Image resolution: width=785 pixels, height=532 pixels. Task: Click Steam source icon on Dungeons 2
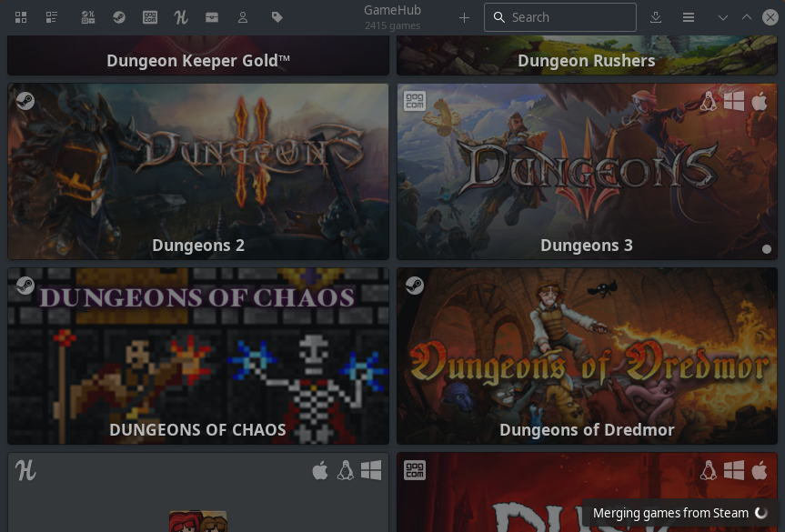25,101
